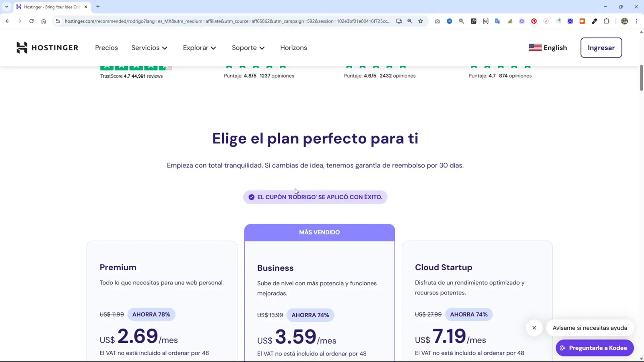Click the Hostinger logo icon
The width and height of the screenshot is (644, 362).
[22, 47]
